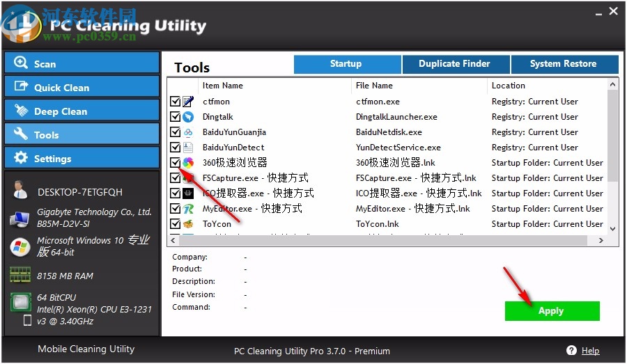Click the horizontal scrollbar right arrow
The width and height of the screenshot is (627, 364).
601,241
